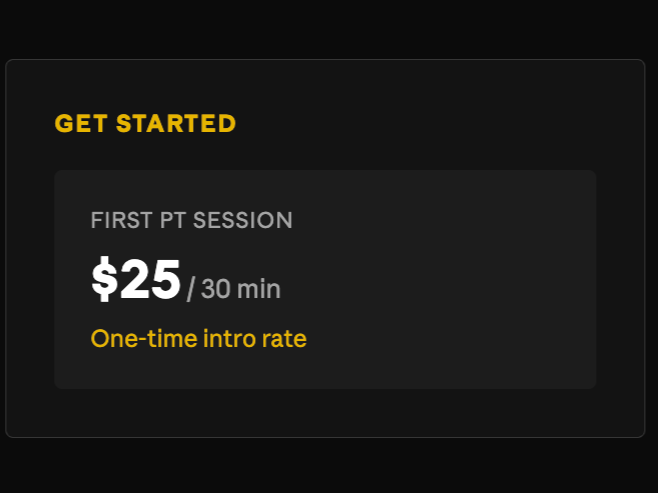Click the number 30 in duration
Image resolution: width=658 pixels, height=493 pixels.
coord(216,289)
